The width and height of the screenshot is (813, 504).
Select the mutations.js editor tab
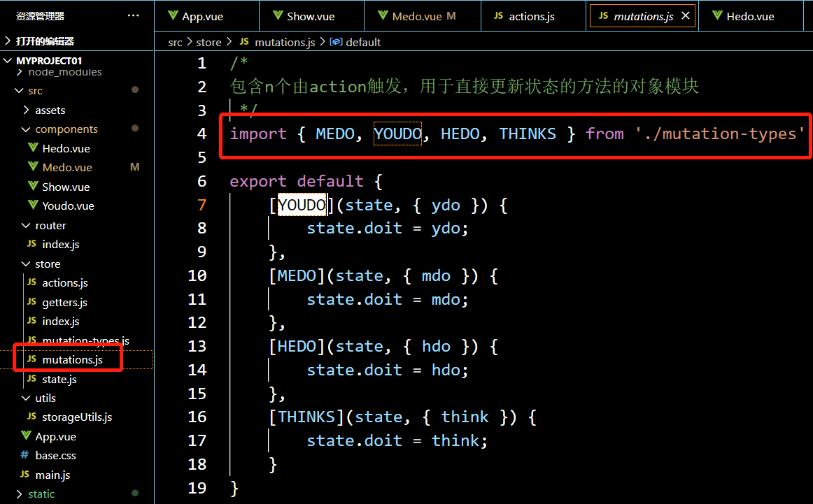pos(643,16)
